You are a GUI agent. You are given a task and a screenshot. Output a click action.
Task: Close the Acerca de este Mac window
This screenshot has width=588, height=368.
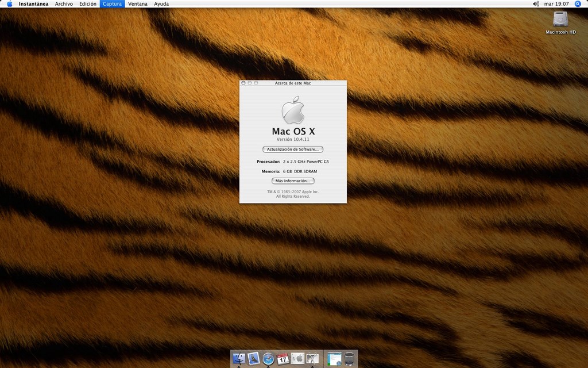(243, 83)
